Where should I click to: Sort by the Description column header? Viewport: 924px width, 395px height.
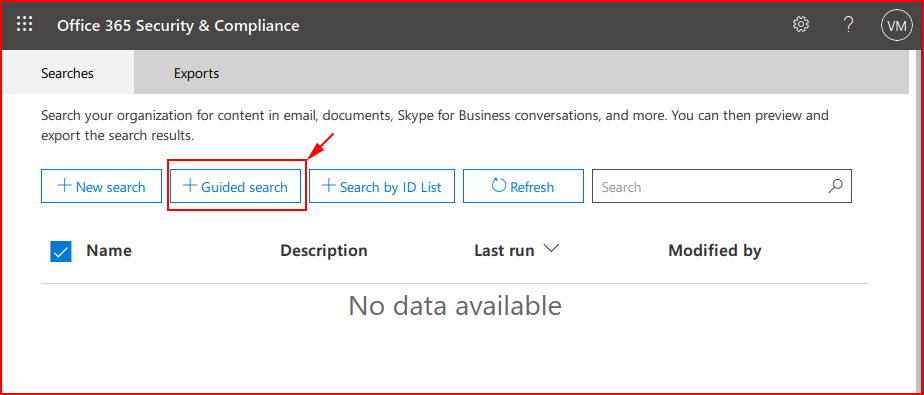pos(324,251)
